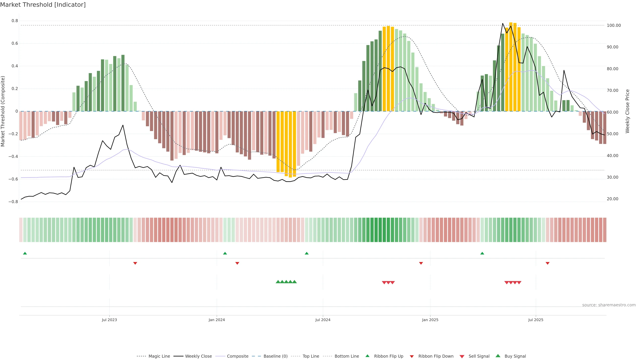Click the earliest Ribbon Flip Up marker
Viewport: 644px width, 362px height.
(x=25, y=253)
